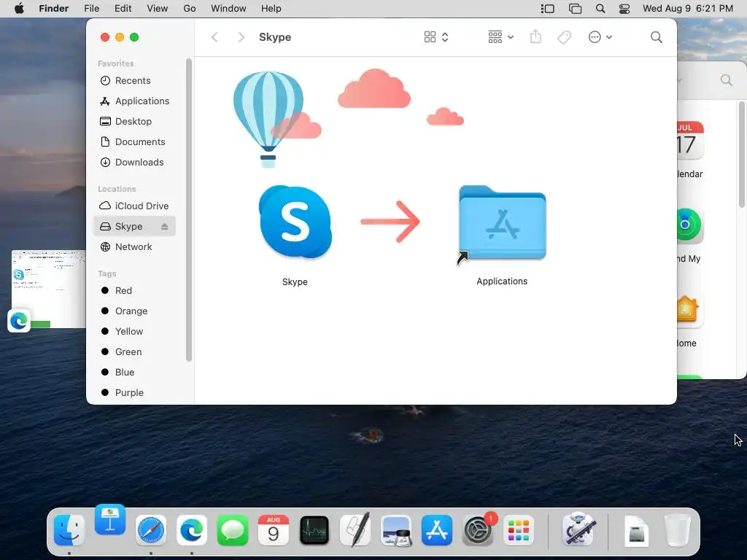Click the date and time clock
747x560 pixels.
pos(687,9)
